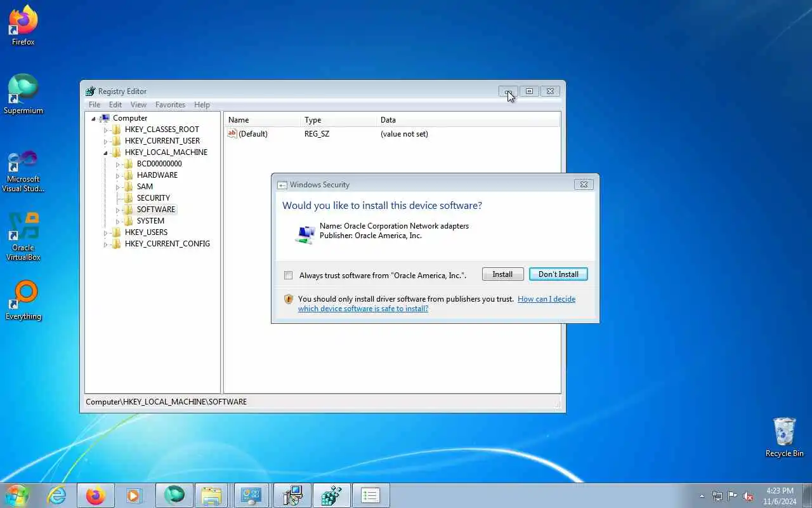Enable Always trust software from Oracle checkbox

[x=289, y=275]
